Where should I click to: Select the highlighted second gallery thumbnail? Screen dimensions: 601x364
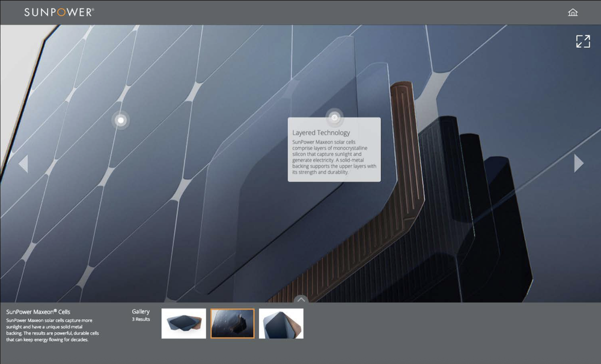click(232, 324)
